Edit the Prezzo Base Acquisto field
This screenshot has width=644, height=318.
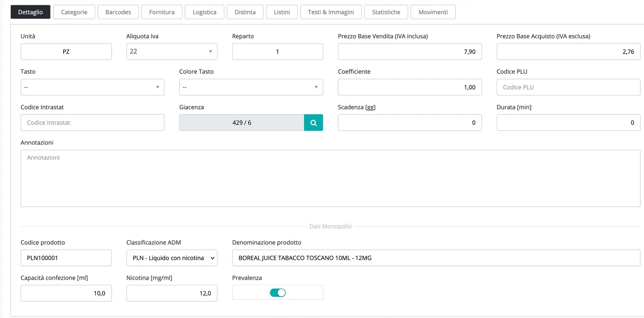point(568,52)
